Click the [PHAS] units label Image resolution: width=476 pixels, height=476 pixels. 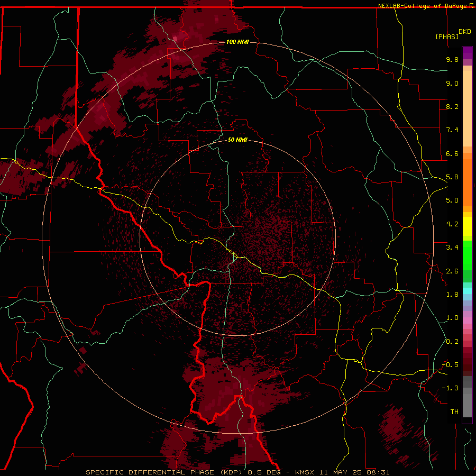(447, 36)
